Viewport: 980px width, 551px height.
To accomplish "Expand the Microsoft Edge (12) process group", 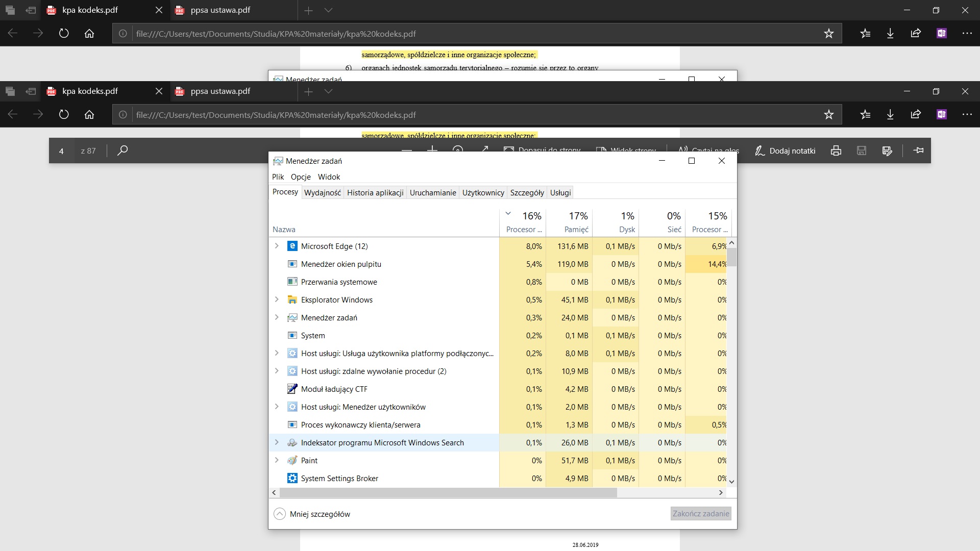I will tap(277, 246).
